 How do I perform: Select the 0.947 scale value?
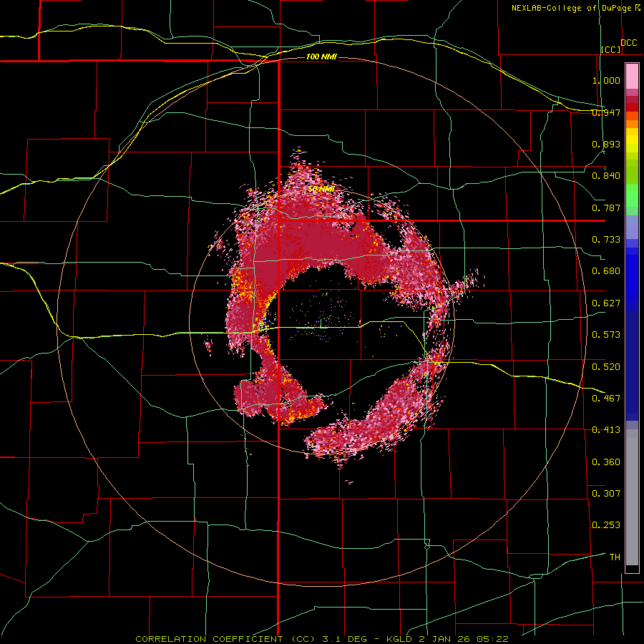coord(606,112)
